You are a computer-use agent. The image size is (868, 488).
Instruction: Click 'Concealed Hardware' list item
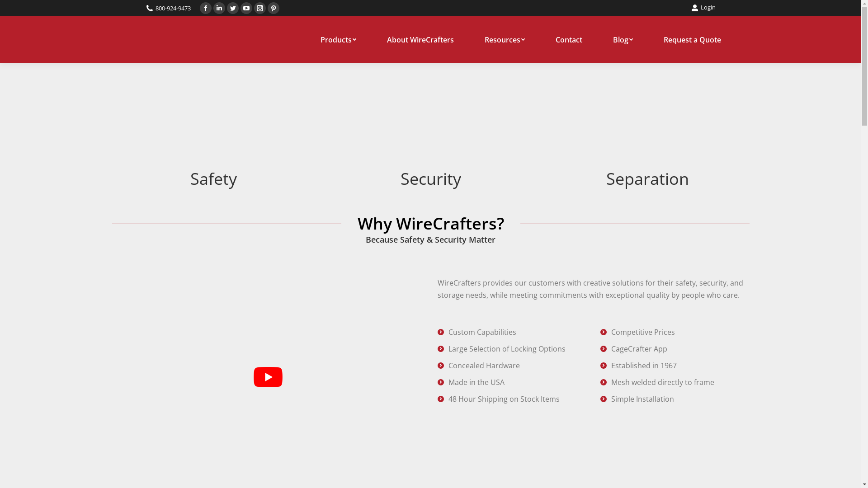(484, 366)
